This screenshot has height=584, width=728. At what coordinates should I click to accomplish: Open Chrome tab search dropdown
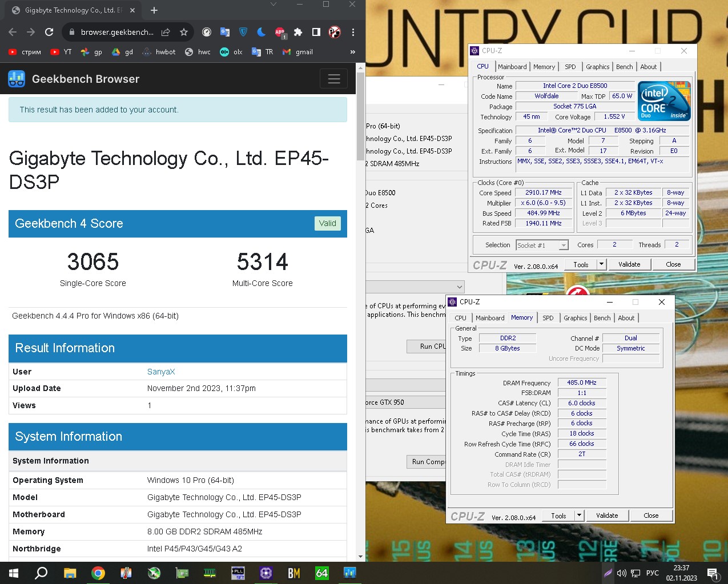pyautogui.click(x=273, y=5)
